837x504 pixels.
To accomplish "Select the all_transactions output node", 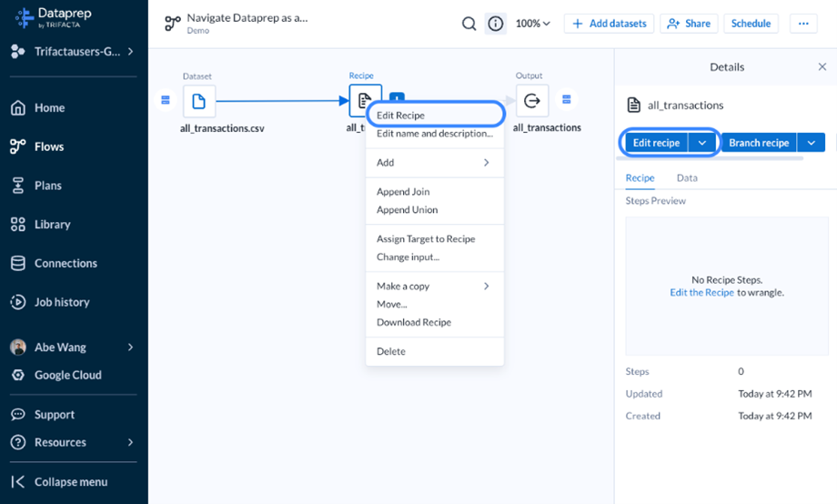I will coord(532,100).
